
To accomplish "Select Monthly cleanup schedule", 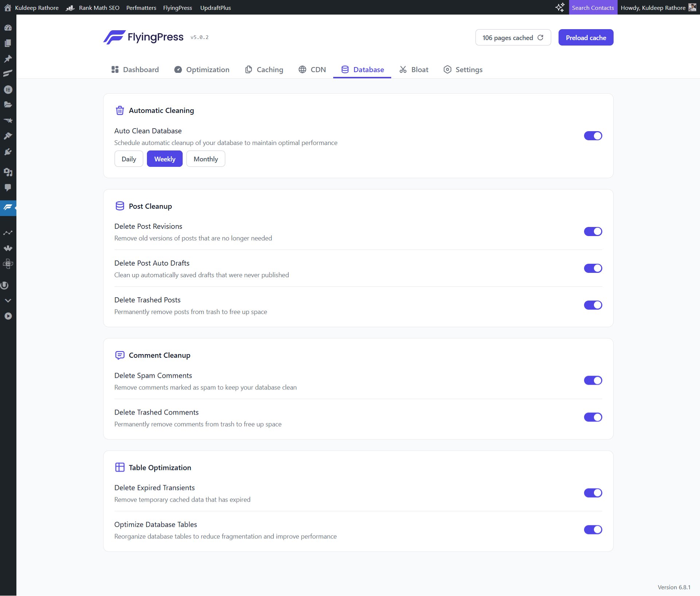I will click(206, 159).
